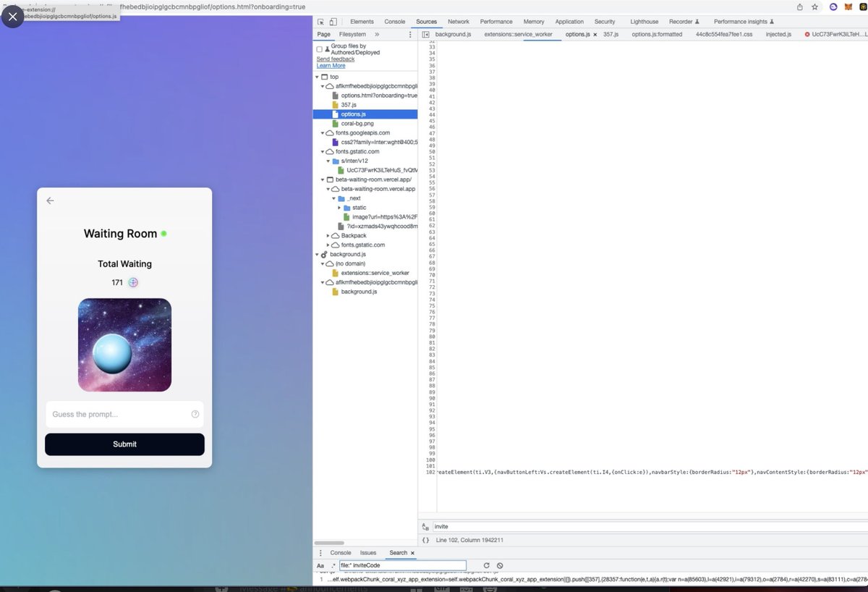Switch to the Performance tab

(x=496, y=22)
